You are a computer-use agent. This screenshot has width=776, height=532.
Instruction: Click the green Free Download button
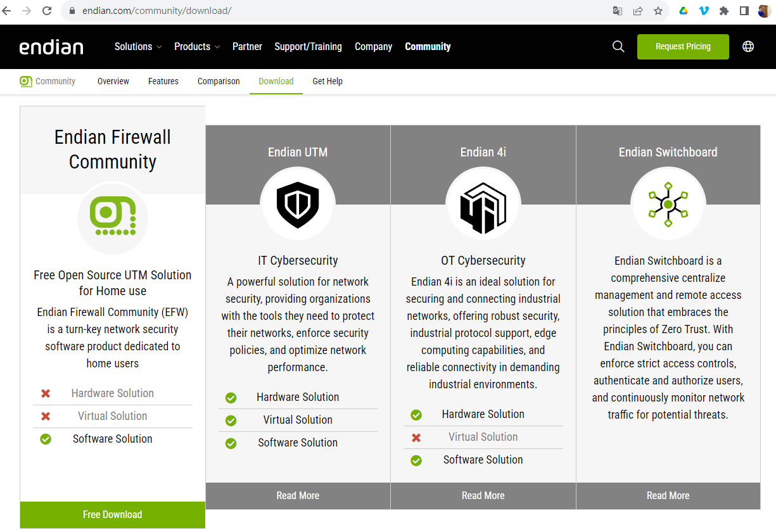point(113,515)
